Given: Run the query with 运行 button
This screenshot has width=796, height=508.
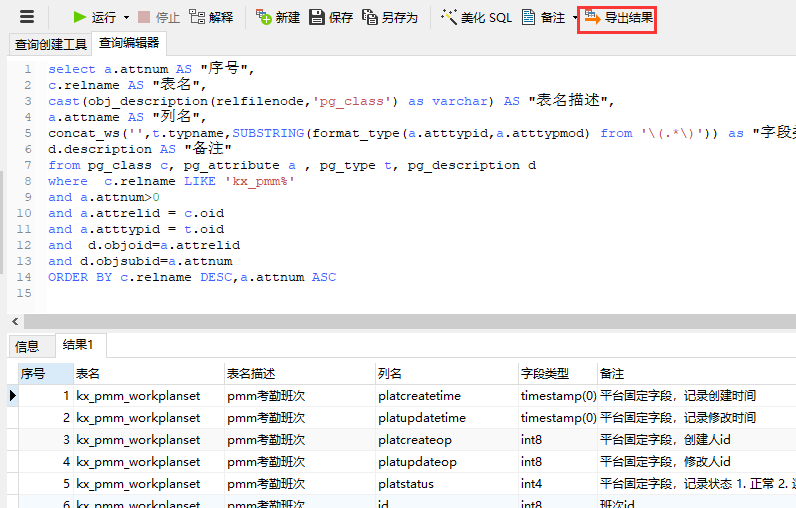Looking at the screenshot, I should point(94,18).
